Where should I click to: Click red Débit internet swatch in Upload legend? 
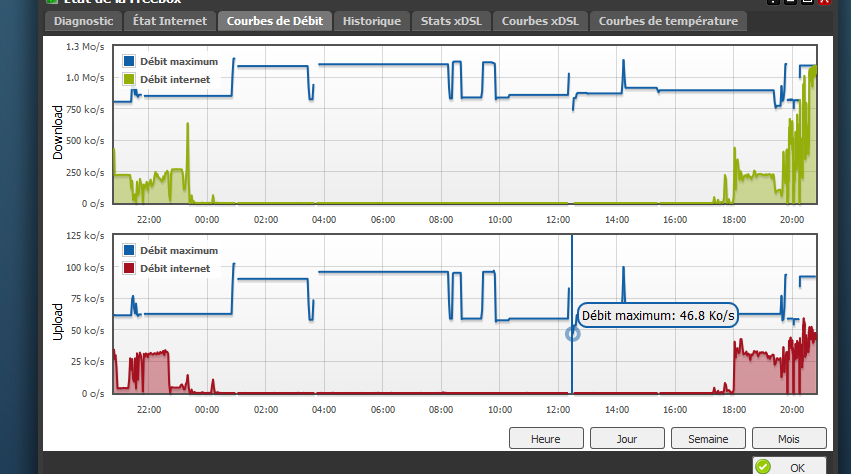coord(129,268)
